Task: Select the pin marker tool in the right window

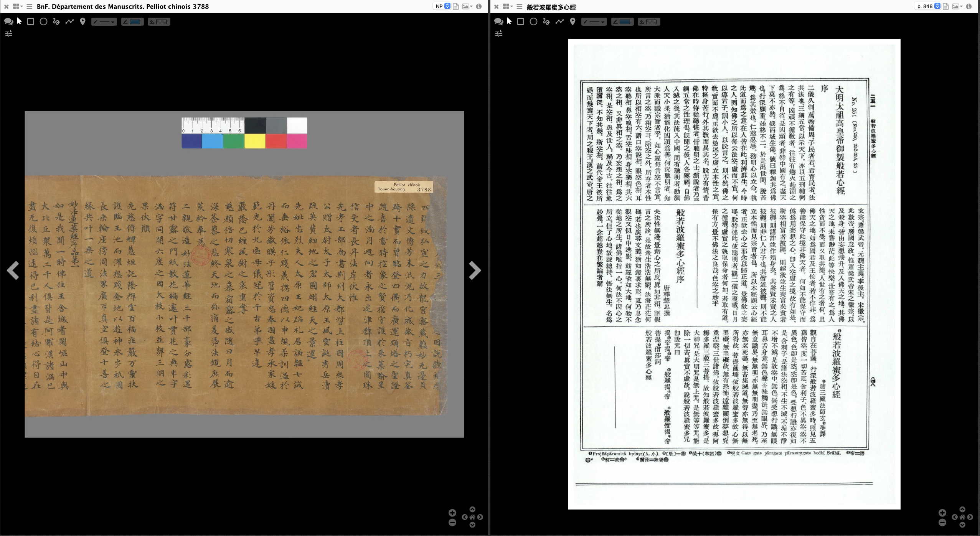Action: [x=572, y=21]
